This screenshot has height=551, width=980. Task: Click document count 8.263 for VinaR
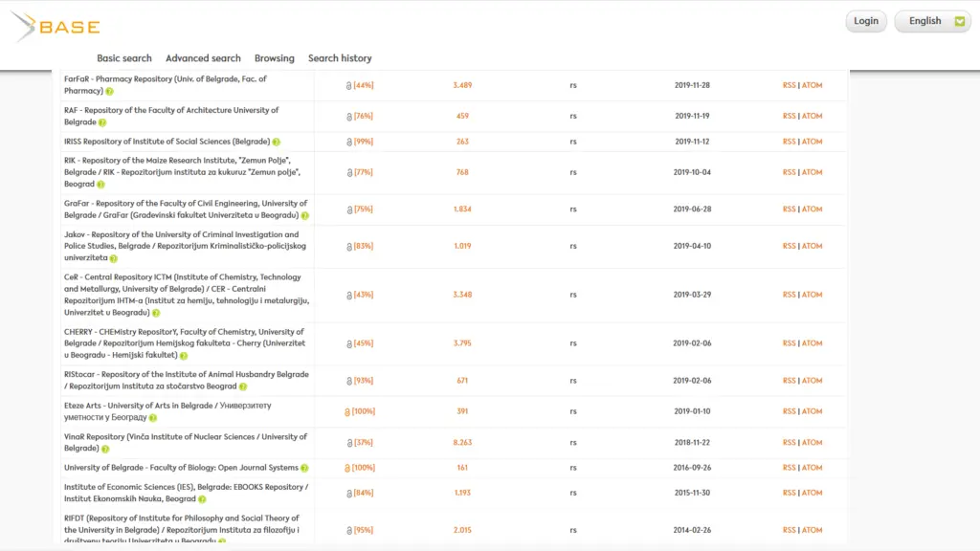(x=462, y=442)
